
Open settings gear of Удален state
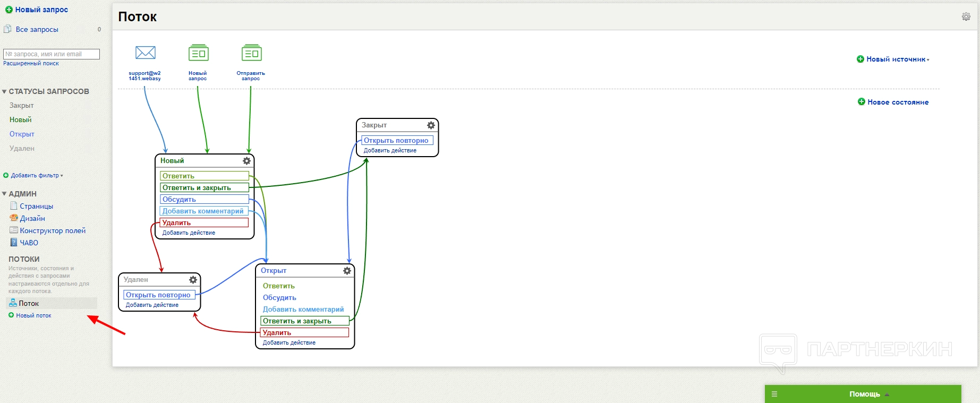tap(193, 280)
